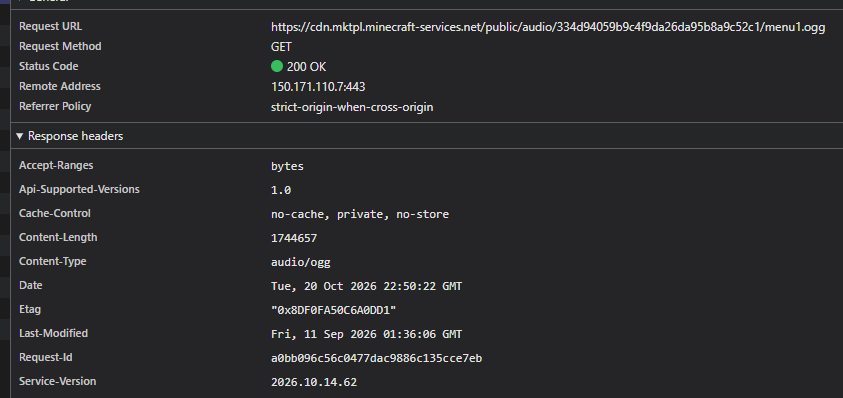Viewport: 843px width, 398px height.
Task: Select the no-cache, private, no-store value
Action: point(360,215)
